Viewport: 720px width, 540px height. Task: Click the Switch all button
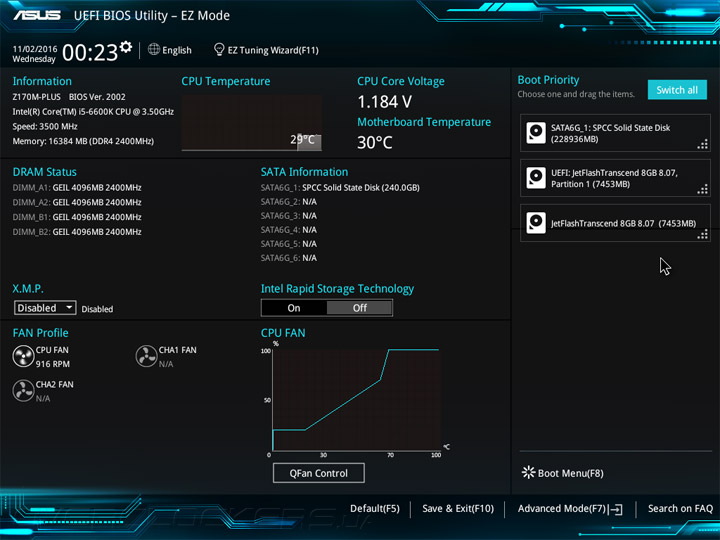pos(677,90)
